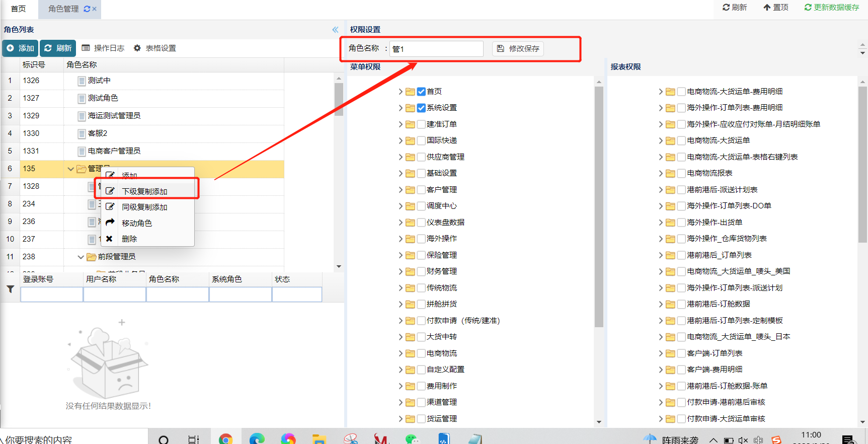The width and height of the screenshot is (868, 444).
Task: Click the folder icon beside 客户端-订单列表
Action: click(x=670, y=353)
